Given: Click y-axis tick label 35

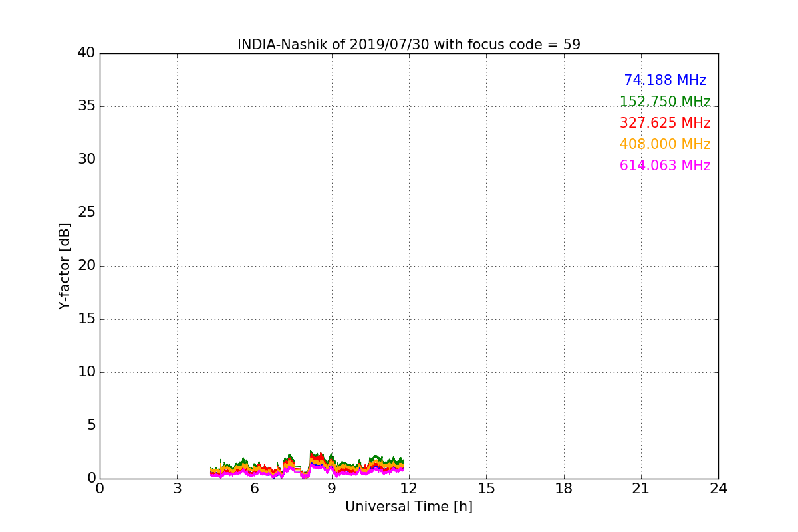Looking at the screenshot, I should (86, 106).
